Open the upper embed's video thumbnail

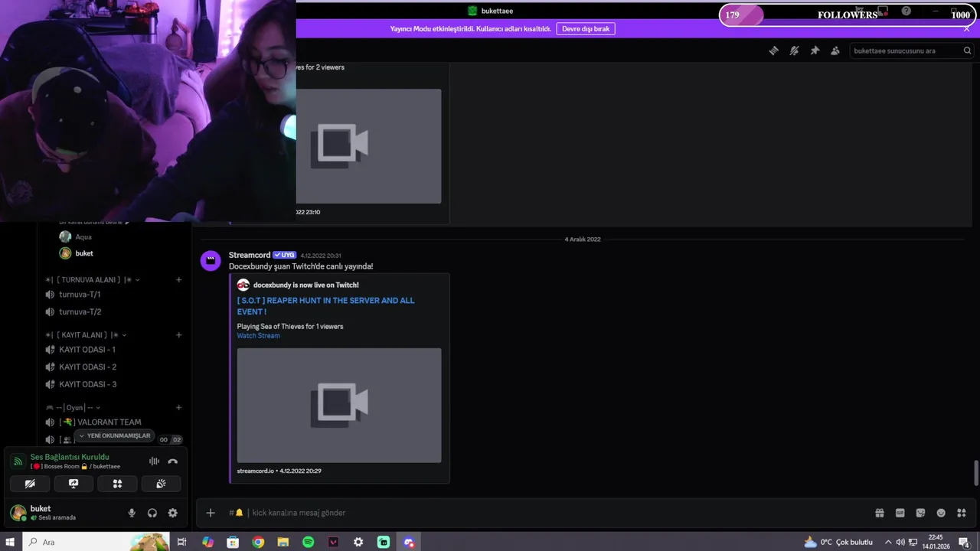(x=368, y=146)
